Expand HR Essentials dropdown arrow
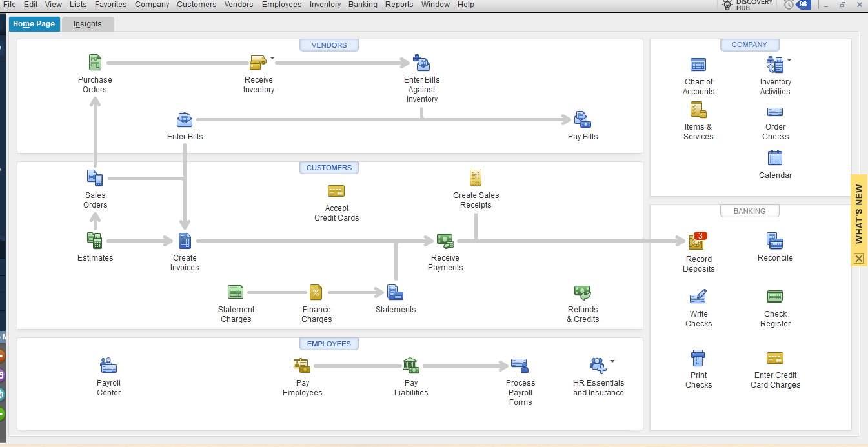 click(x=612, y=361)
